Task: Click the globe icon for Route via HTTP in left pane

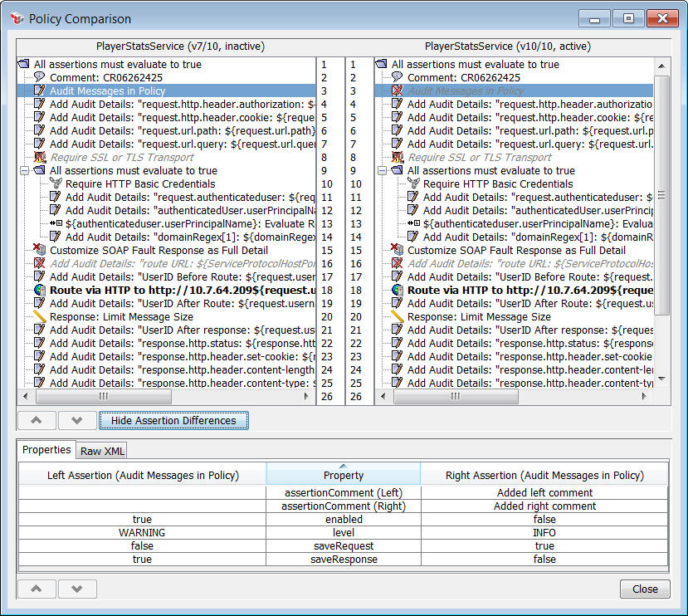Action: [x=39, y=290]
